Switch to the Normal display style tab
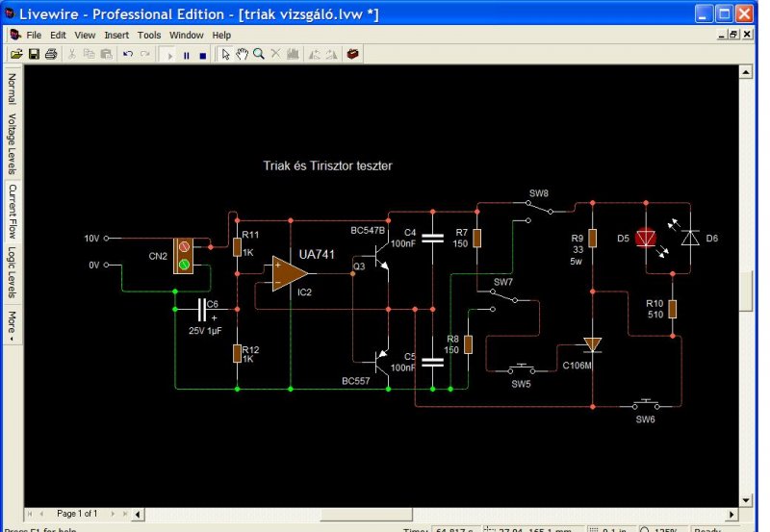The width and height of the screenshot is (770, 532). point(13,89)
